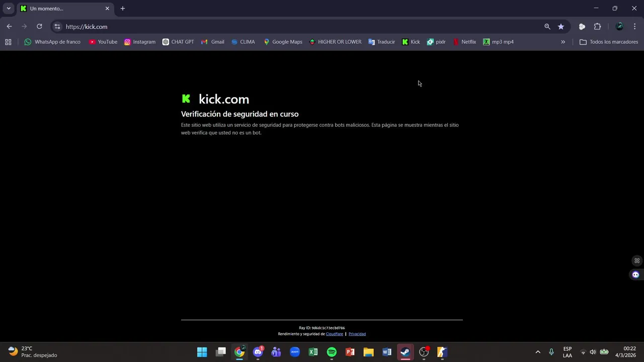Open the Extensions puzzle icon
The image size is (644, 362).
(597, 27)
